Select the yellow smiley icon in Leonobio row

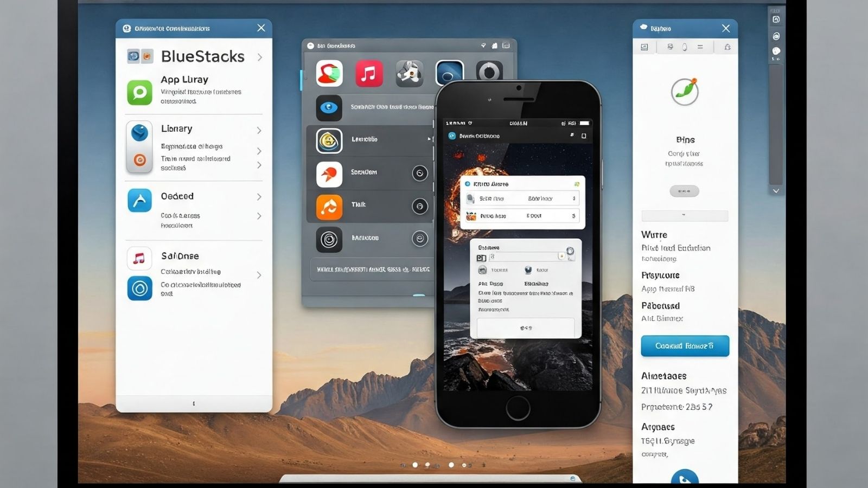click(329, 141)
